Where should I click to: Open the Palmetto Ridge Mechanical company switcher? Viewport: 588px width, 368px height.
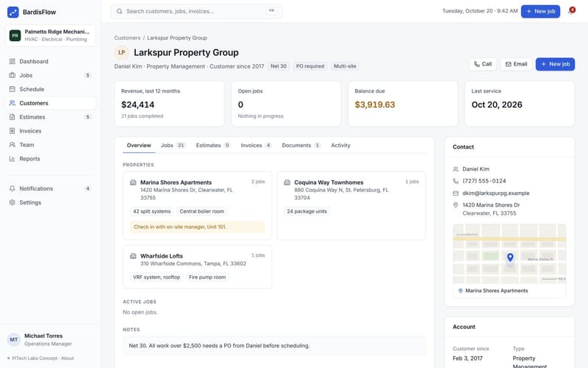pyautogui.click(x=51, y=35)
